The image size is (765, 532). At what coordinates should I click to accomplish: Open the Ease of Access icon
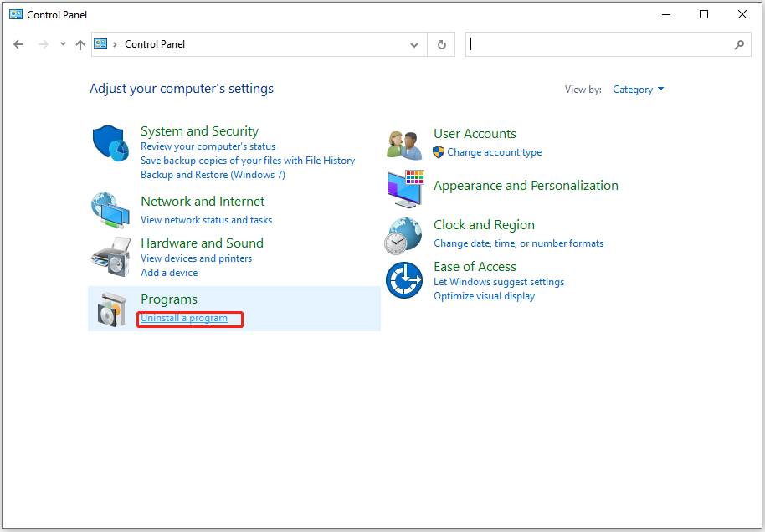click(x=404, y=280)
